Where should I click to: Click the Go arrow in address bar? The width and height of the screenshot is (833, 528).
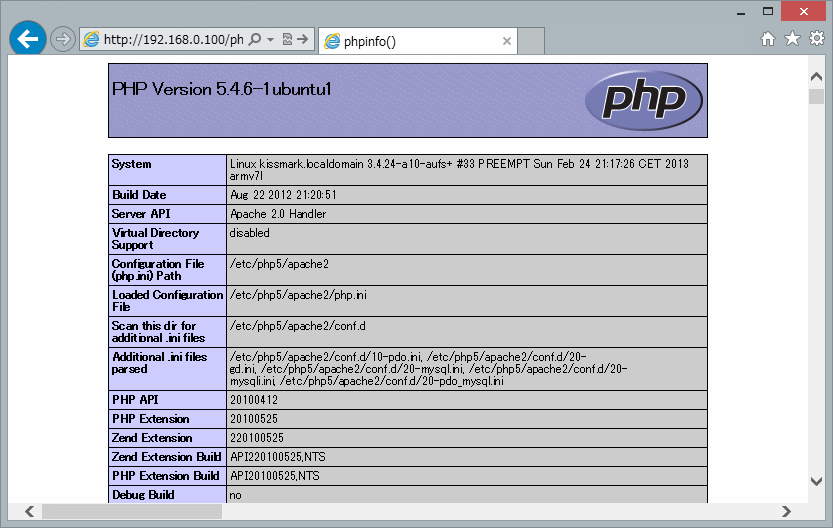tap(303, 39)
